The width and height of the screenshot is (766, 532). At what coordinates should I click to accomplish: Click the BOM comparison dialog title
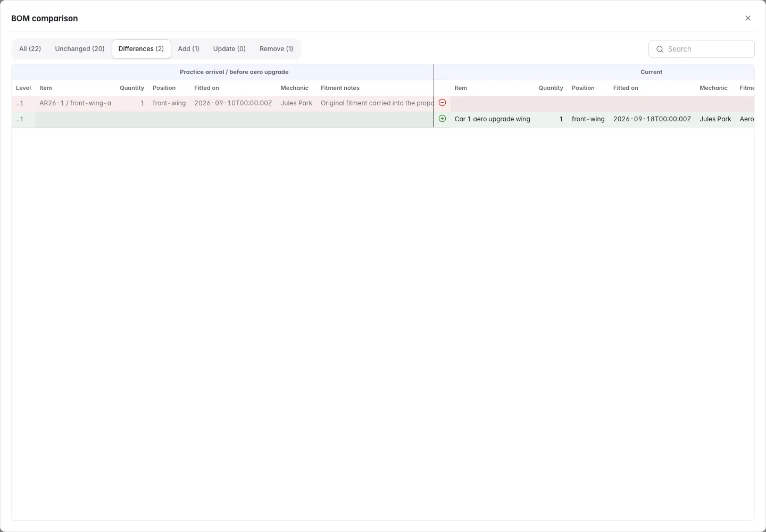coord(45,18)
